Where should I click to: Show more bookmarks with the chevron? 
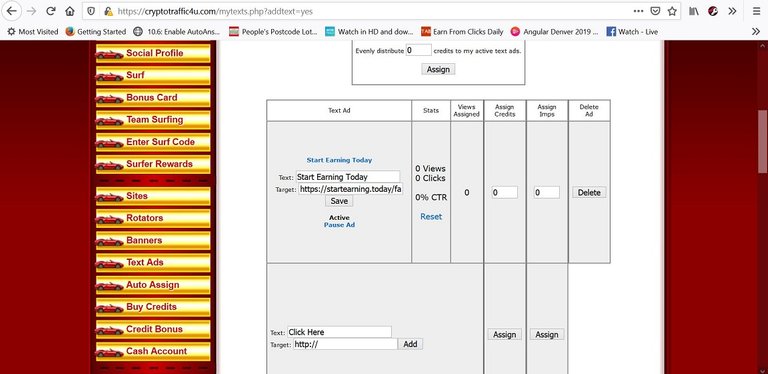click(x=756, y=32)
